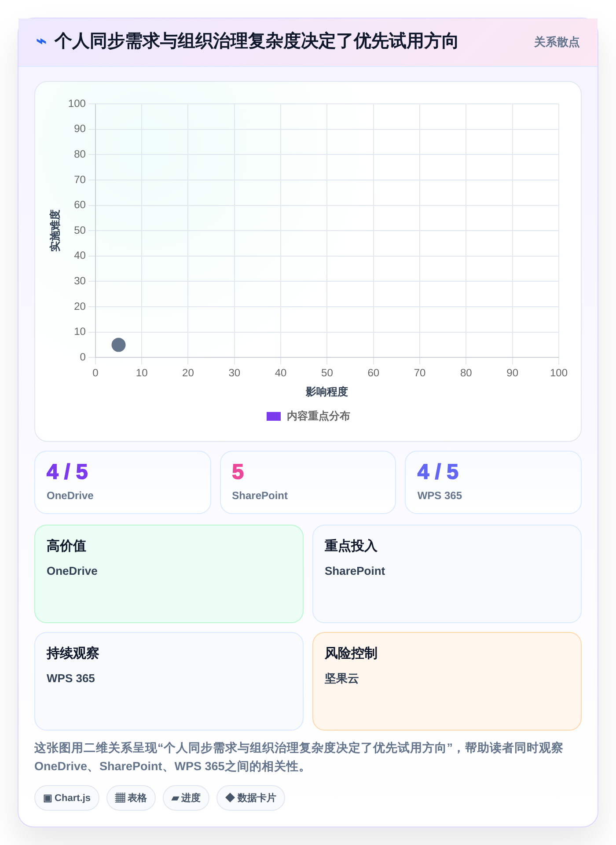Select the SharePoint 5 score card

click(308, 482)
